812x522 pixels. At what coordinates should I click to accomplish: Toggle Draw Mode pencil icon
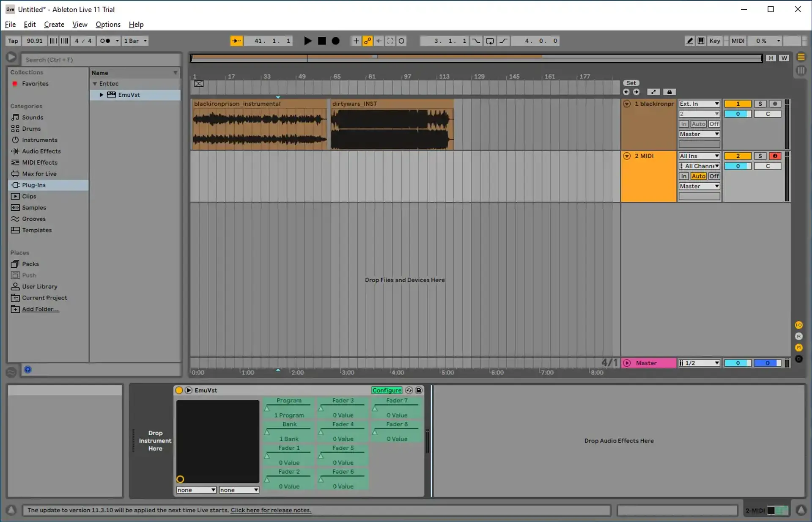689,41
